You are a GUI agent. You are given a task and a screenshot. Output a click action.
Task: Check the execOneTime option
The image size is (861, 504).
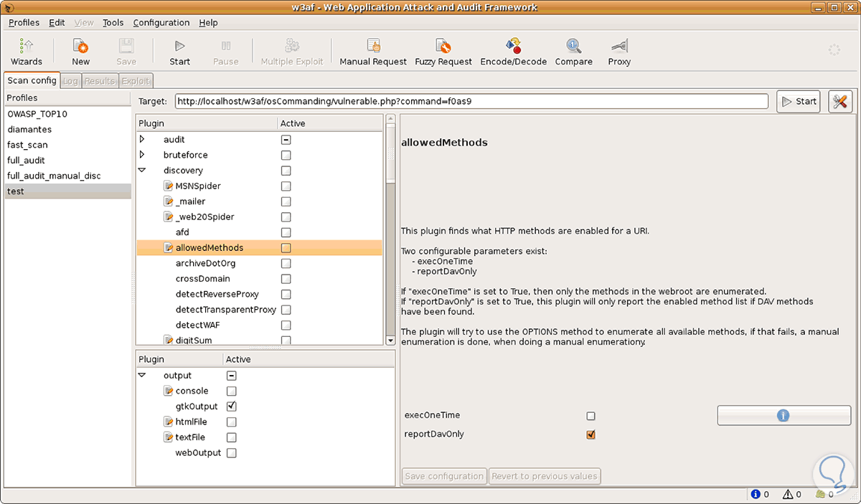(591, 416)
